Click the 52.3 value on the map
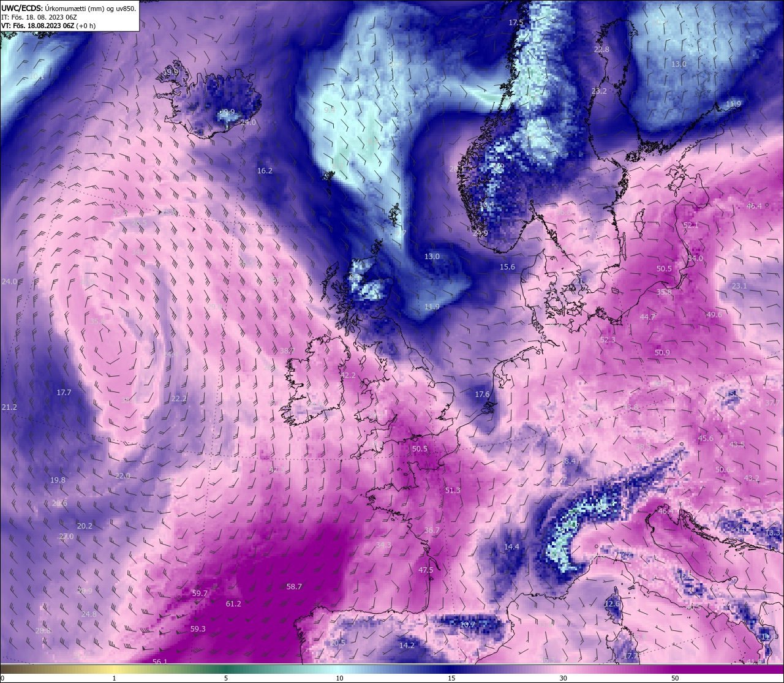The height and width of the screenshot is (683, 784). [608, 340]
